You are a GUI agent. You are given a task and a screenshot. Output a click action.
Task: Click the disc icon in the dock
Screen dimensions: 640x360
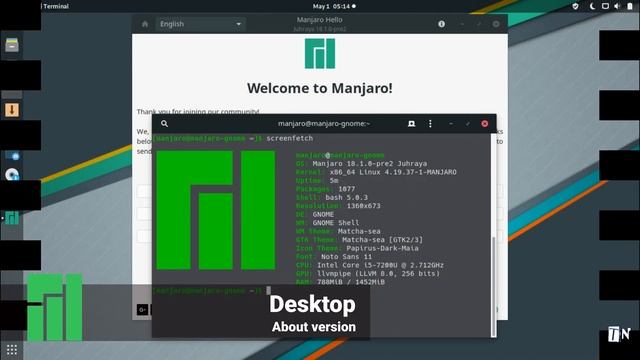pos(12,174)
